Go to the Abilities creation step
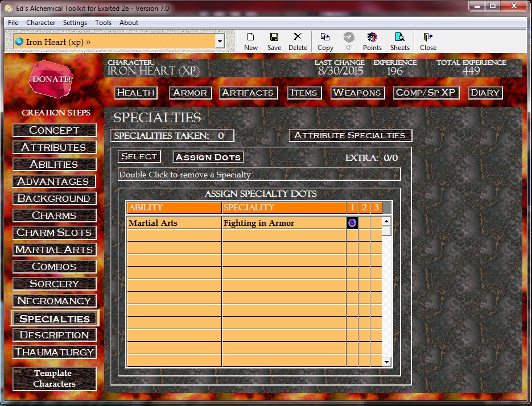 coord(54,164)
